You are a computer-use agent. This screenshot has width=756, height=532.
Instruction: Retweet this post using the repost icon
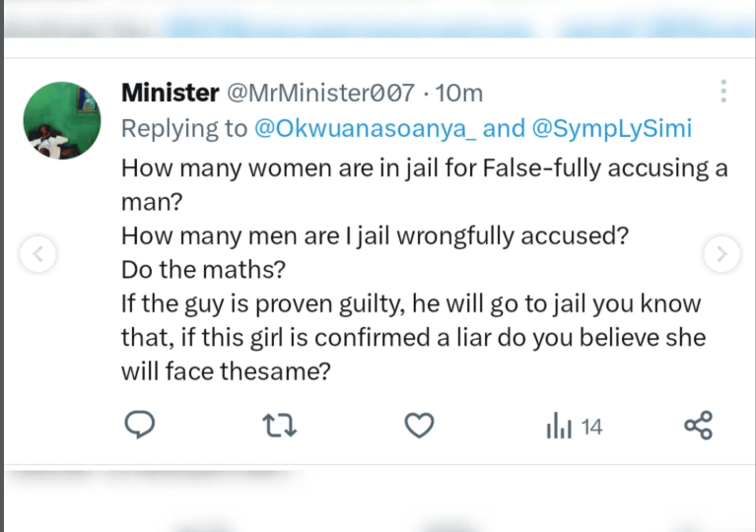coord(281,426)
